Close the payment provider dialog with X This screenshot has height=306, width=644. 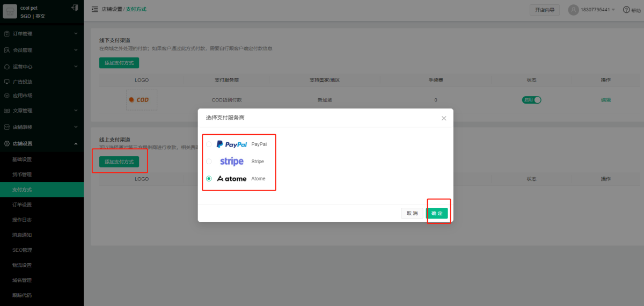pyautogui.click(x=444, y=118)
